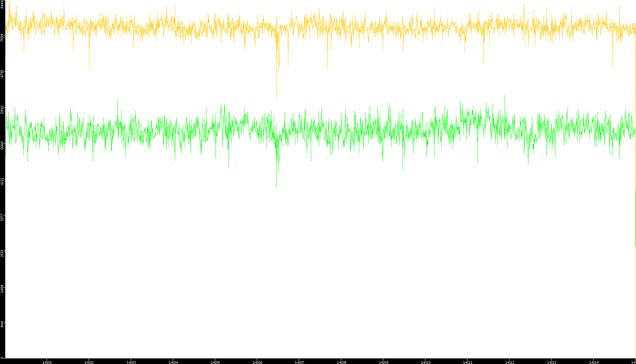Click the 4222 value on the vertical axis
The height and width of the screenshot is (364, 636).
(x=2, y=181)
